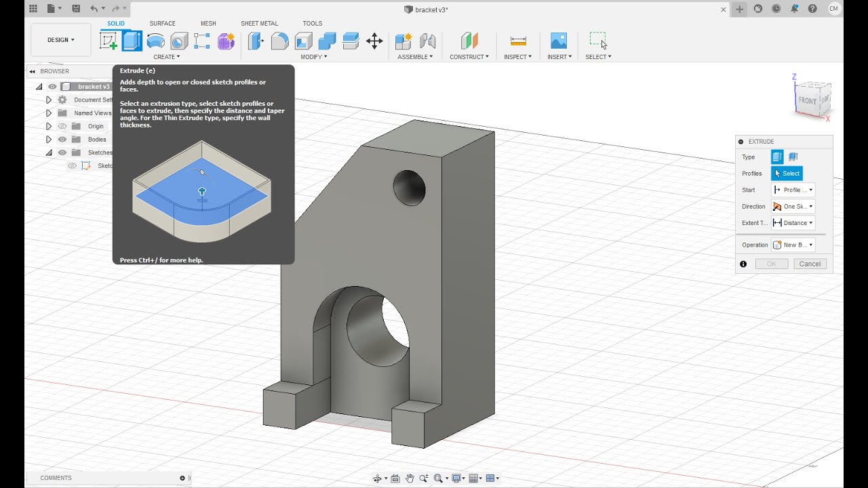Open the Extent Type Distance dropdown
The height and width of the screenshot is (488, 868).
tap(793, 223)
